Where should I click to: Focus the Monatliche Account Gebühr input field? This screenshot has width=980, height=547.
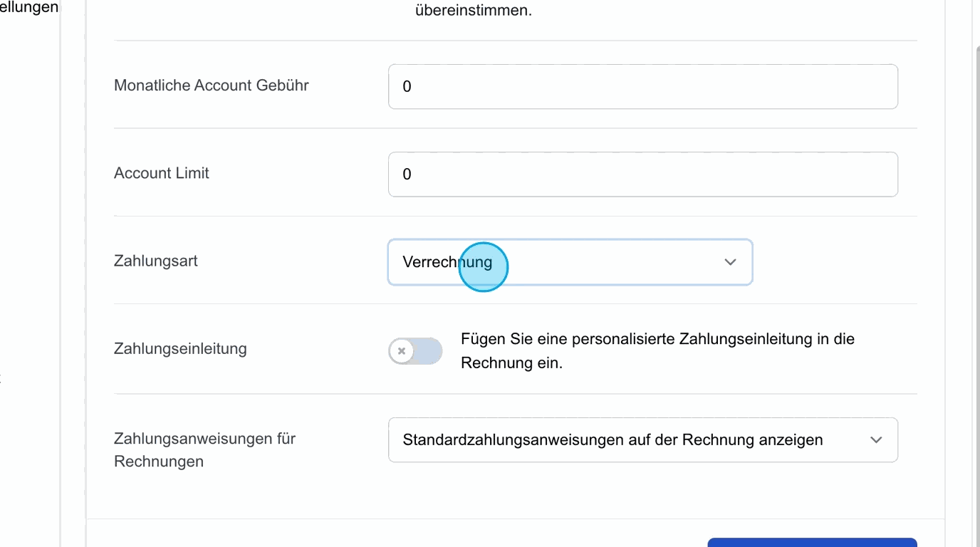642,87
